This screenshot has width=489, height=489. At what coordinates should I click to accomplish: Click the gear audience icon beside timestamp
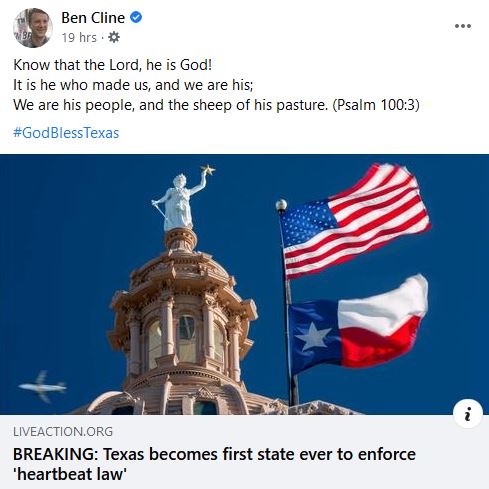(114, 37)
